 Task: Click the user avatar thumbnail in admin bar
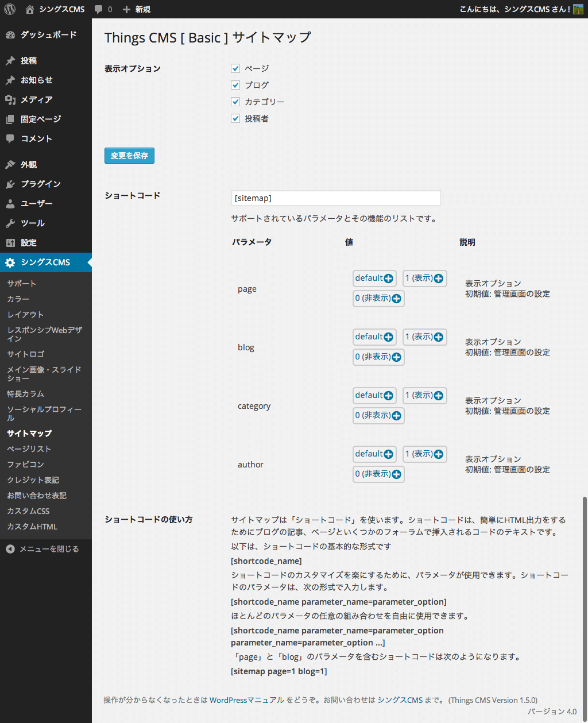click(578, 9)
